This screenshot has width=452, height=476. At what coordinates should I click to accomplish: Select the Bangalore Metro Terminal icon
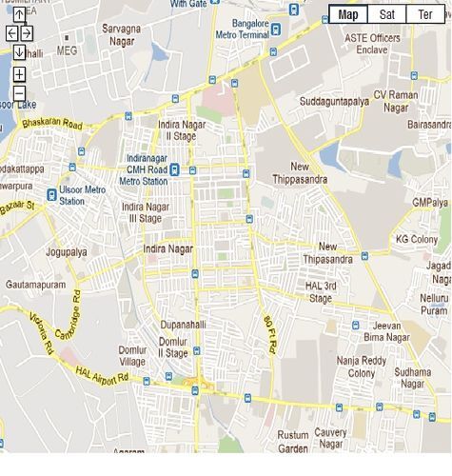[x=276, y=30]
